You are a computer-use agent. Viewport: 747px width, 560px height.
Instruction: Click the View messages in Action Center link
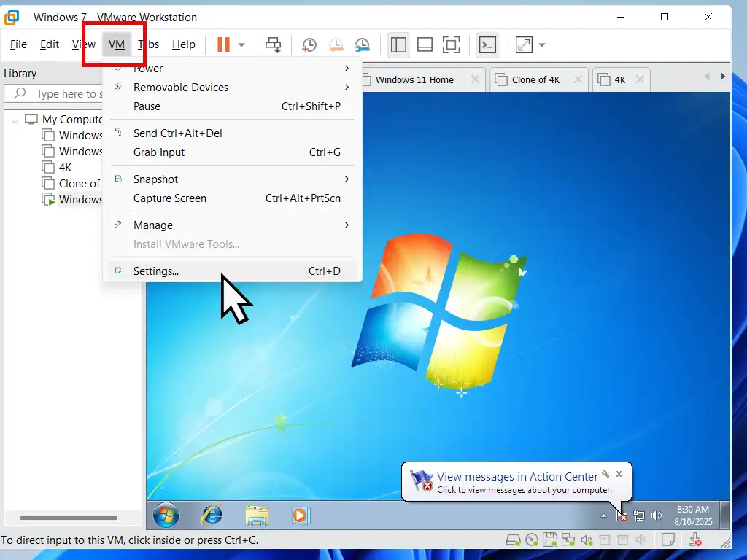[517, 477]
